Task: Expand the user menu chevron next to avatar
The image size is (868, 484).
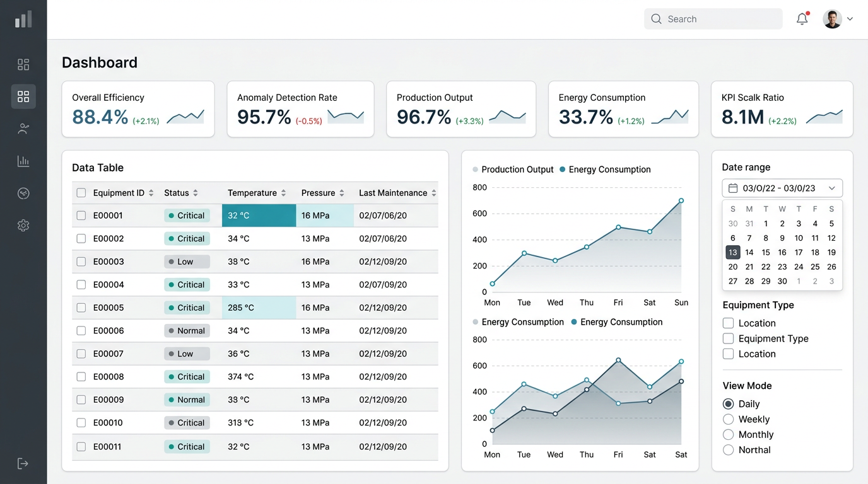Action: [x=850, y=19]
